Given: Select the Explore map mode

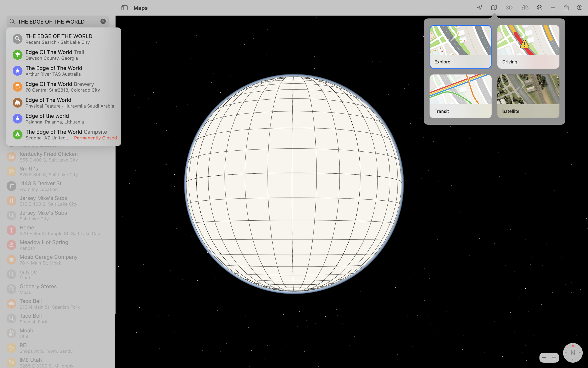Looking at the screenshot, I should pos(460,47).
